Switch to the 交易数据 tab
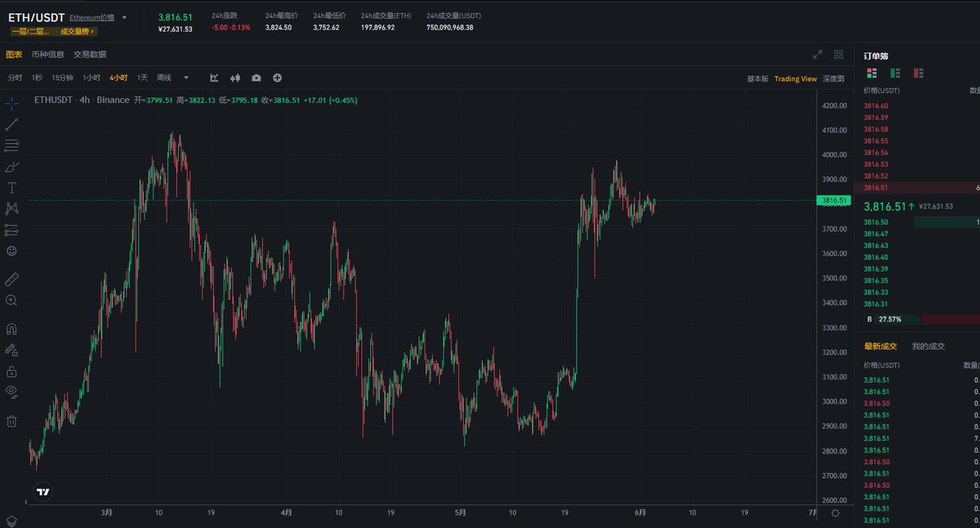 (x=90, y=55)
